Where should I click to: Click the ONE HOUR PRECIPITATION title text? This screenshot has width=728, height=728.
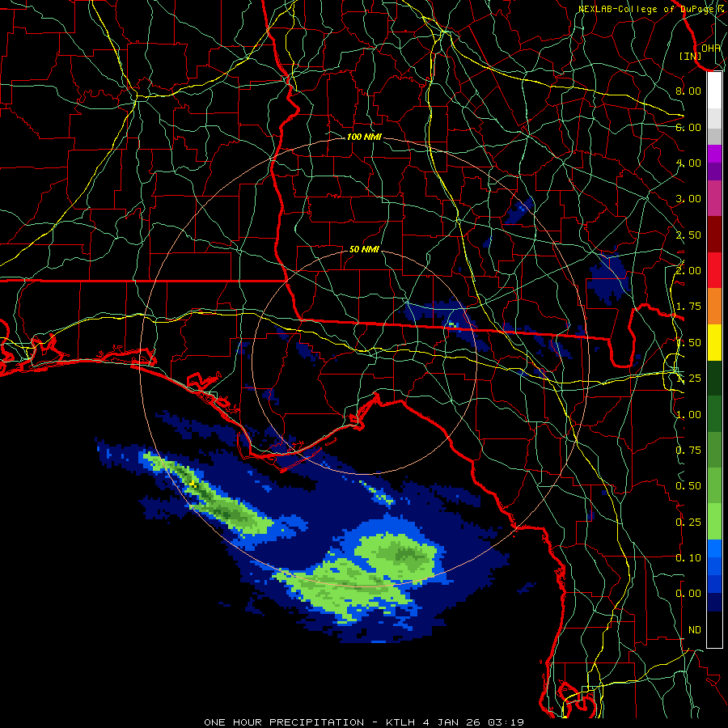(284, 722)
